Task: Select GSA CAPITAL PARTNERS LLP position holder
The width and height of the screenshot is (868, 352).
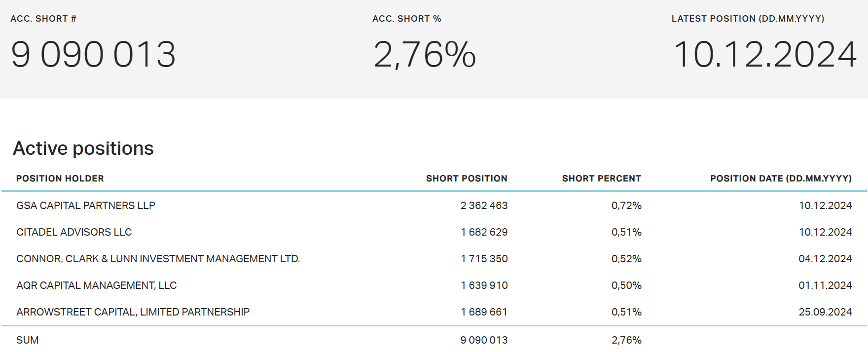Action: pos(86,206)
